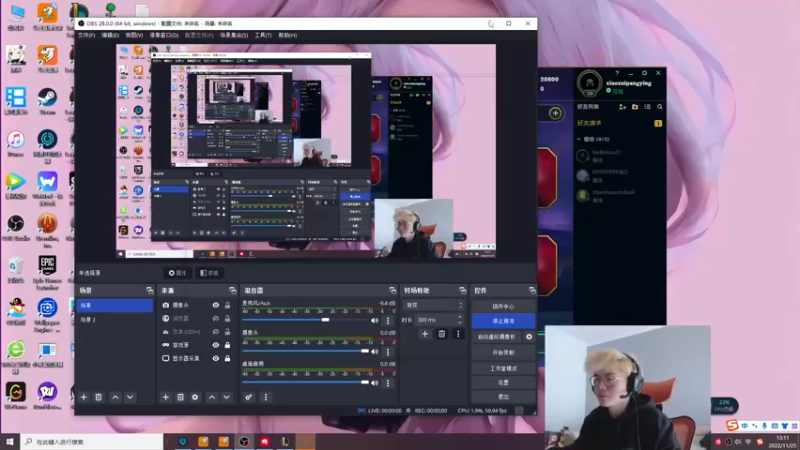Pop out the Scenes dock with its float icon
Image resolution: width=800 pixels, height=450 pixels.
click(x=149, y=290)
